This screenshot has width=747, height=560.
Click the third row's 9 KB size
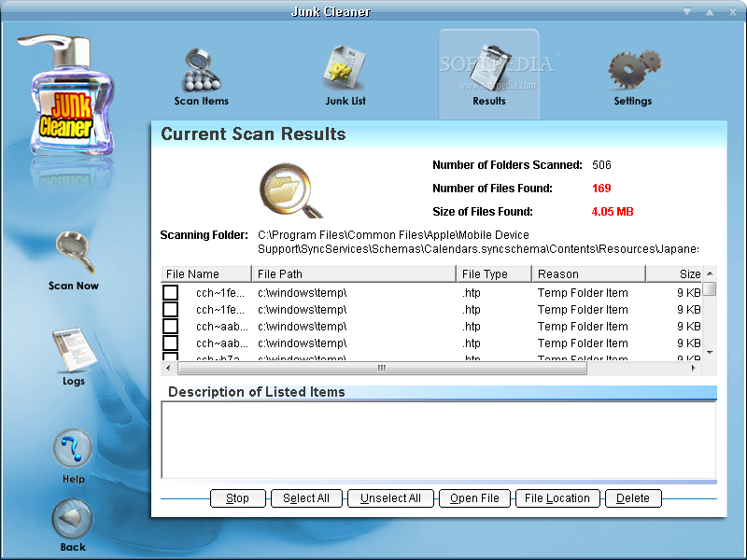688,326
